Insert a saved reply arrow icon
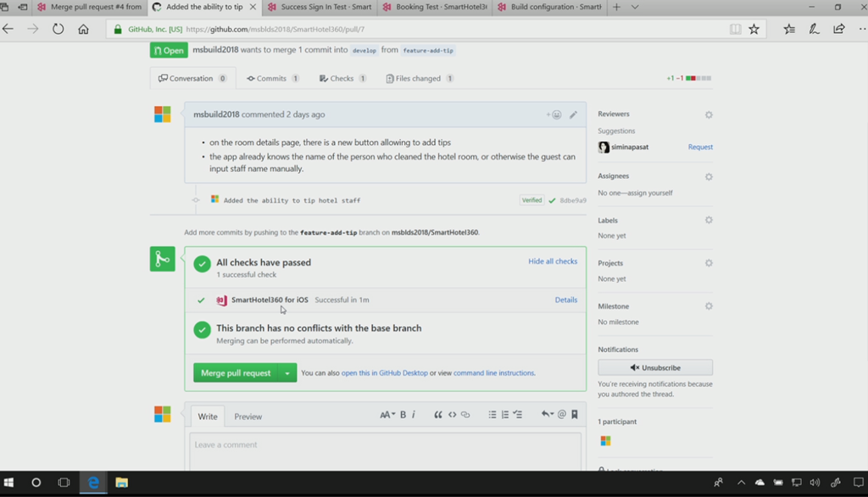Viewport: 868px width, 497px height. click(547, 415)
